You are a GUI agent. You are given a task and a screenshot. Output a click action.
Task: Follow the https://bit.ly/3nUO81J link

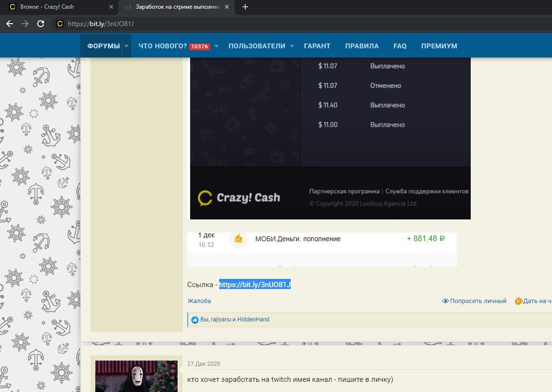coord(255,284)
